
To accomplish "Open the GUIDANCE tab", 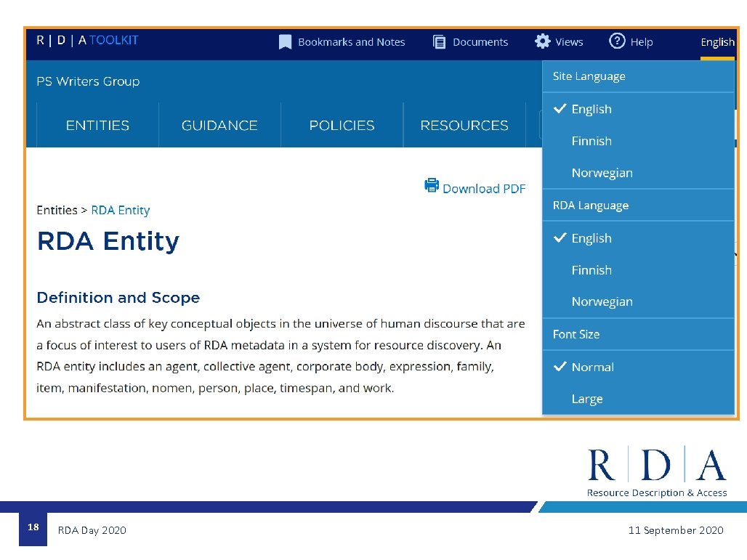I will 219,125.
